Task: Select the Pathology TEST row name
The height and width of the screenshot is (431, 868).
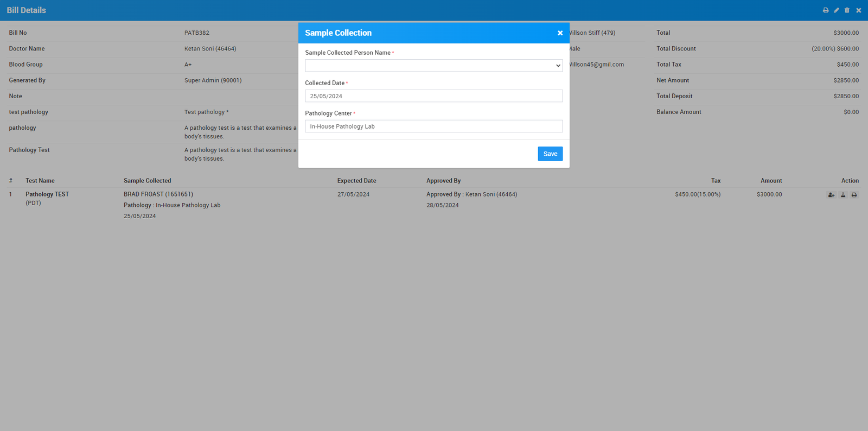Action: pyautogui.click(x=47, y=194)
